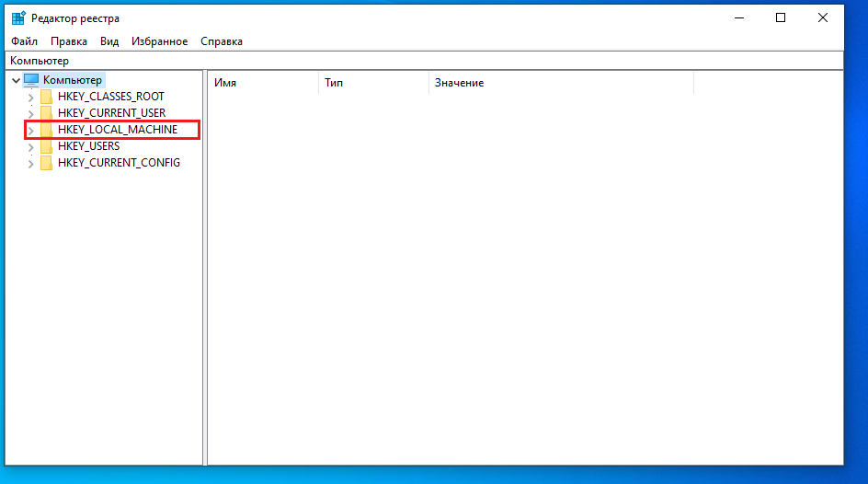This screenshot has height=484, width=868.
Task: Open the Файл menu
Action: 24,41
